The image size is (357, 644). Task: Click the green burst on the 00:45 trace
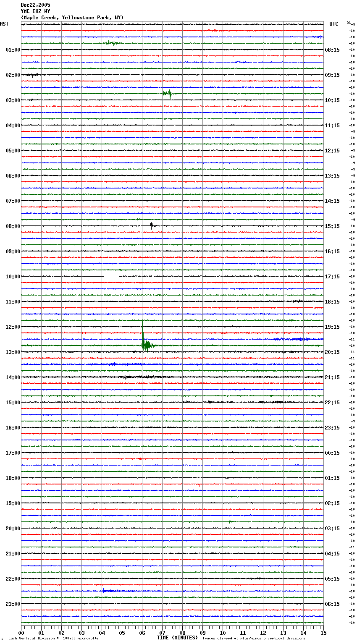(112, 43)
